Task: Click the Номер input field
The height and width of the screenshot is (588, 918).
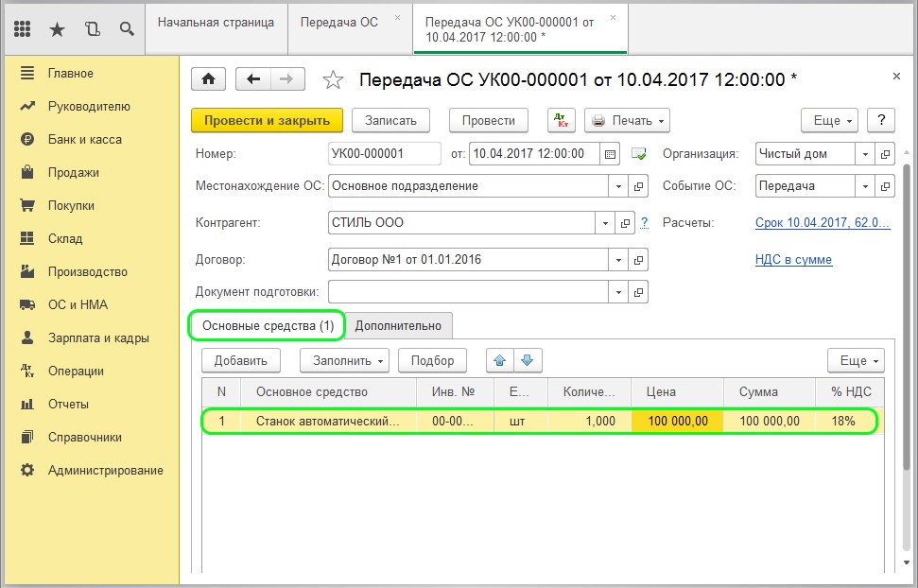Action: 384,154
